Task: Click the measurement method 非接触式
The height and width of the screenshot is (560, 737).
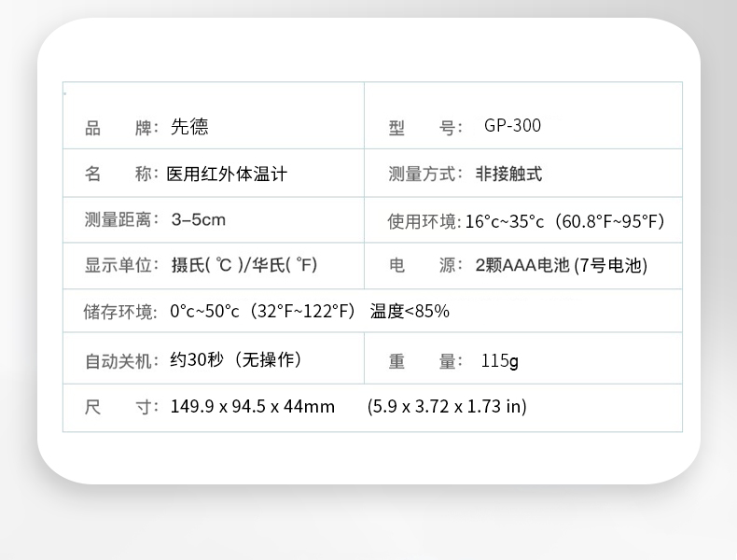Action: [508, 174]
